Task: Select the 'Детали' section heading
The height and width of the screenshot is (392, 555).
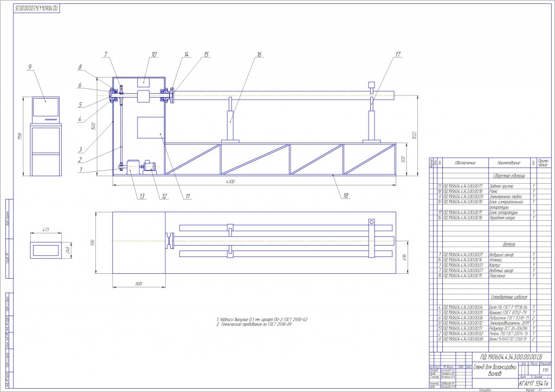Action: (509, 245)
